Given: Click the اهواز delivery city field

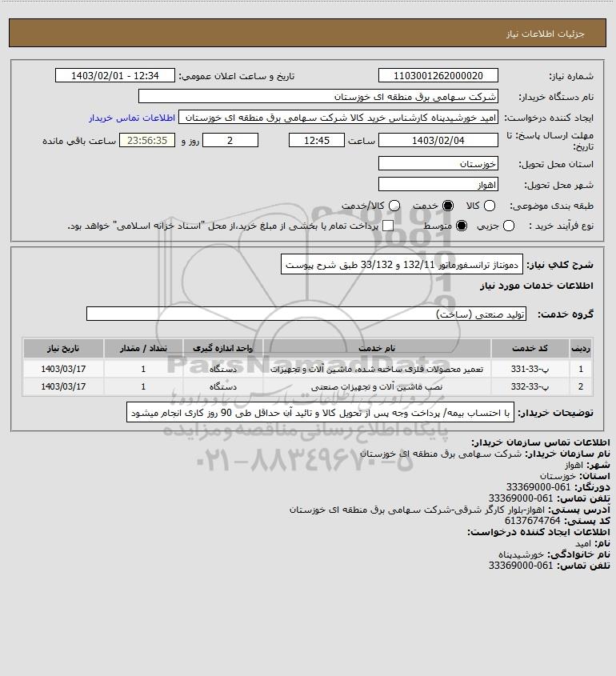Looking at the screenshot, I should click(x=438, y=185).
